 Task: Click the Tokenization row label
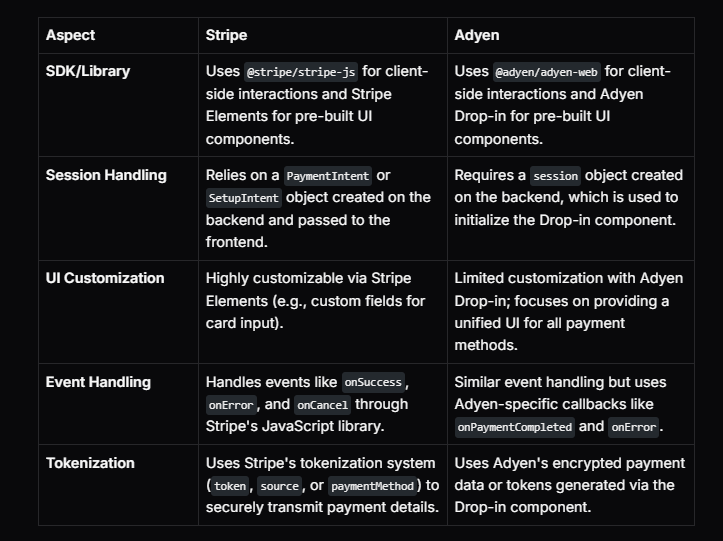click(90, 463)
